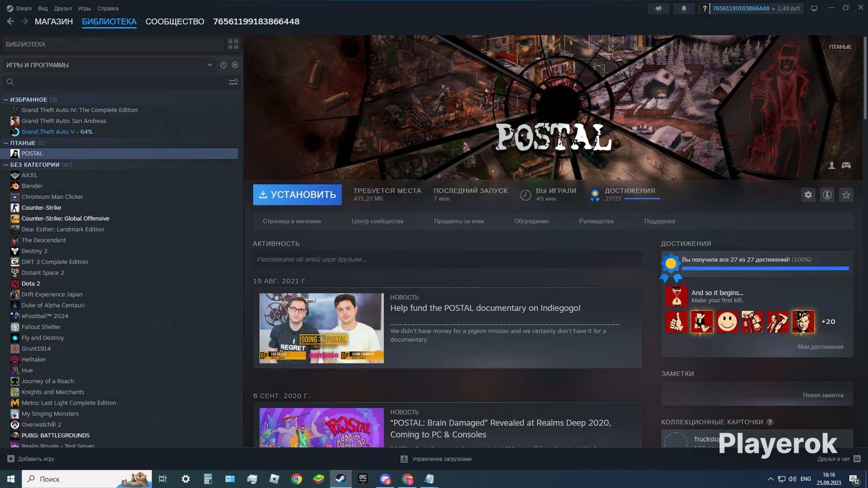Screen dimensions: 868x488
Task: Add POSTAL to favorites star icon
Action: coord(847,195)
